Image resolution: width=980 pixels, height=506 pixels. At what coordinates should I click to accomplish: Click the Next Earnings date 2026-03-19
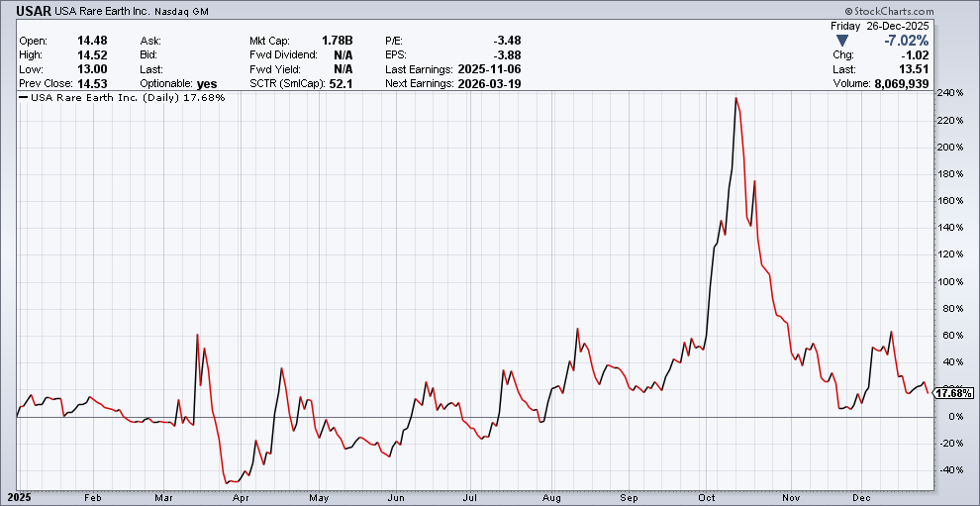(489, 84)
